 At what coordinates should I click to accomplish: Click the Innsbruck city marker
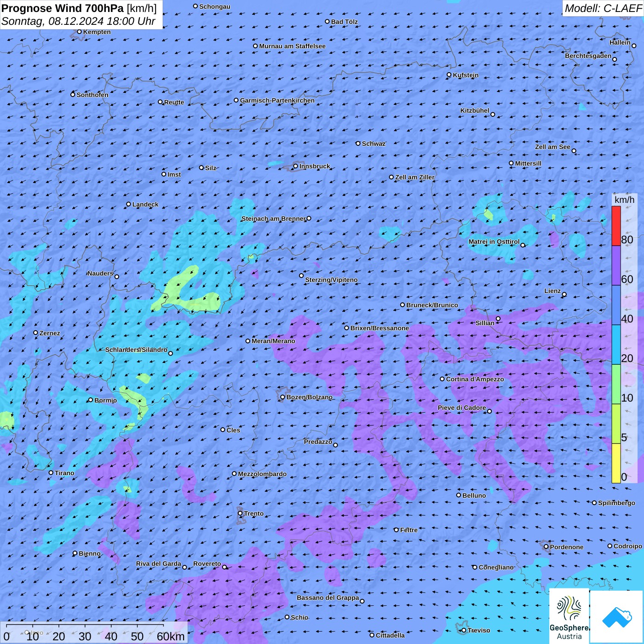coord(296,166)
